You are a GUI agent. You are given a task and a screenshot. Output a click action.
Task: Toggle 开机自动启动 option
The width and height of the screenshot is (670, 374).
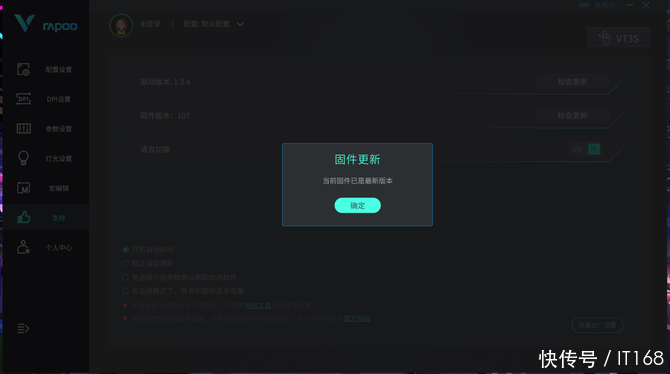tap(125, 249)
